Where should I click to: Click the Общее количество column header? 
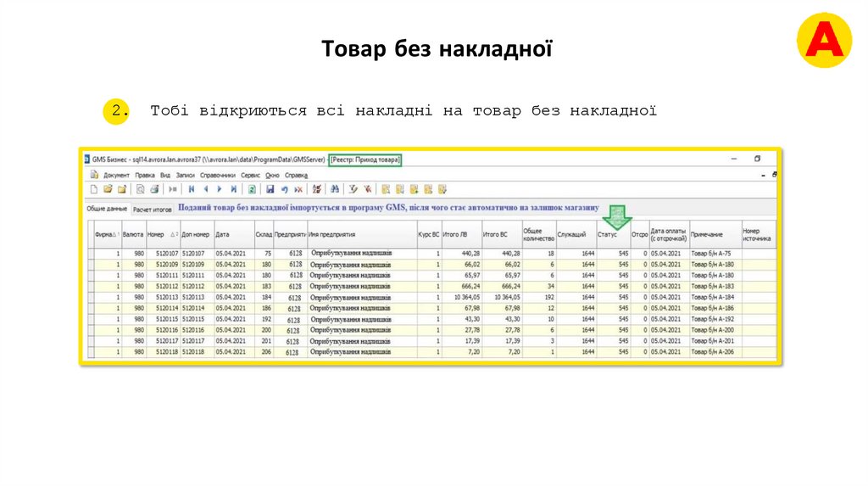(539, 234)
